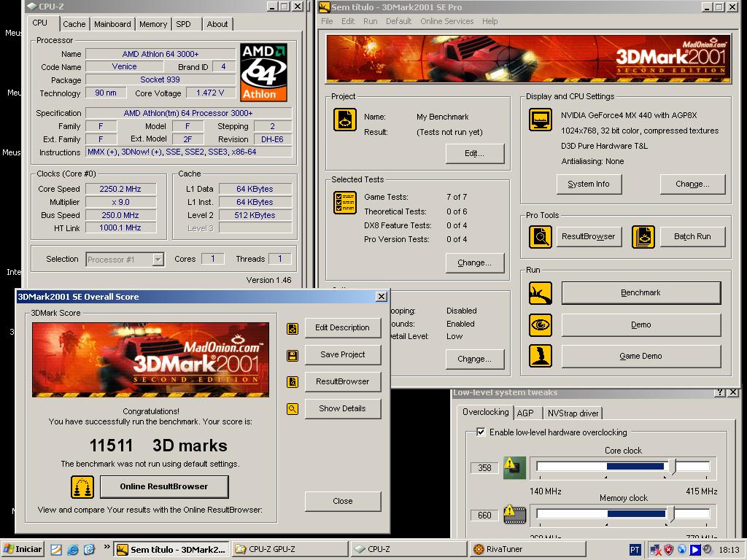This screenshot has width=747, height=560.
Task: Click the memory clock 660 value field
Action: (484, 516)
